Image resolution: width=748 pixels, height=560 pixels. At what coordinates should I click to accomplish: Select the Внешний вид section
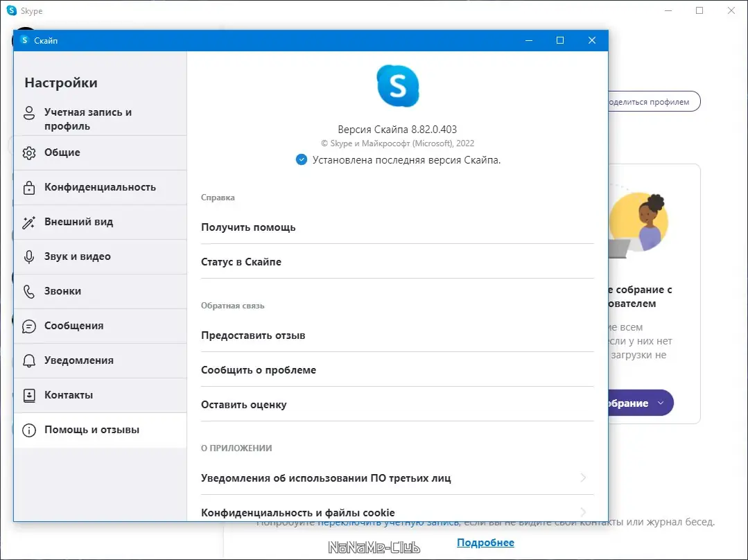tap(101, 222)
